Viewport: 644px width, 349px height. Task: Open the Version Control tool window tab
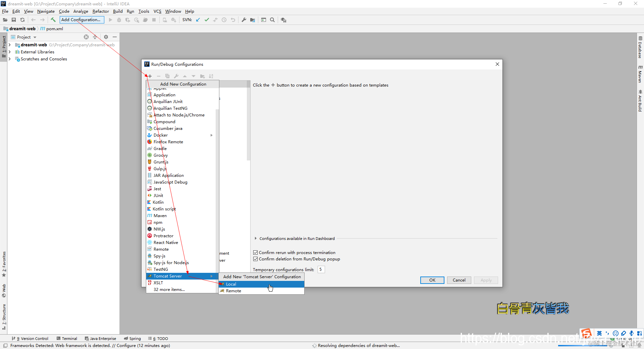30,339
